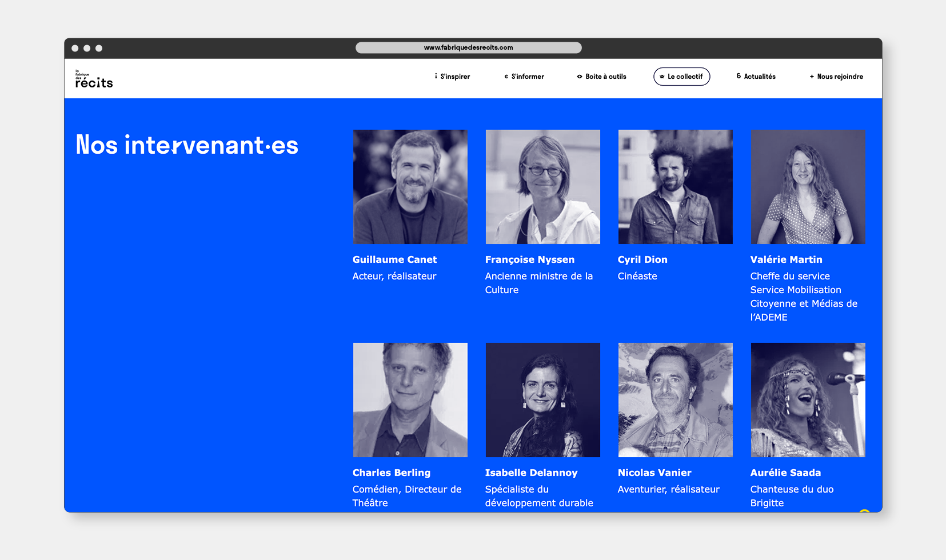Click the name Françoise Nyssen
Viewport: 946px width, 560px height.
pos(530,259)
